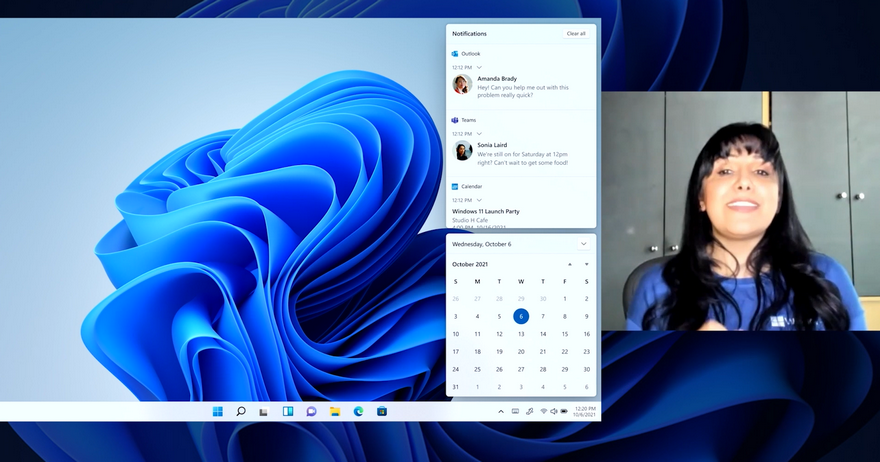Open Microsoft Store from the taskbar

382,411
